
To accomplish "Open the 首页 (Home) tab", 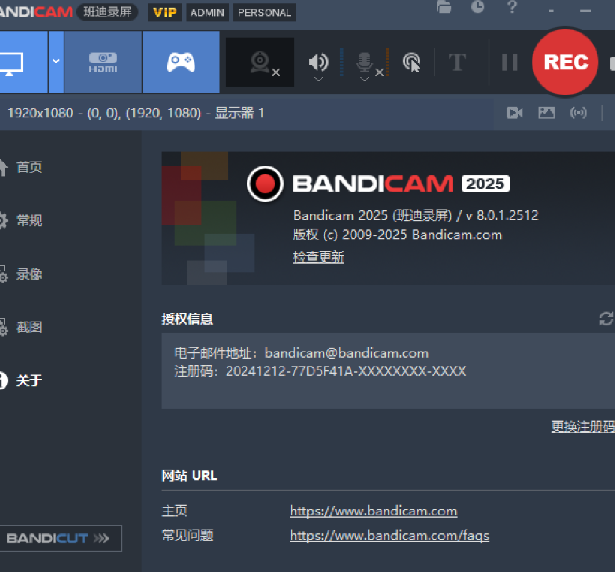I will click(28, 167).
